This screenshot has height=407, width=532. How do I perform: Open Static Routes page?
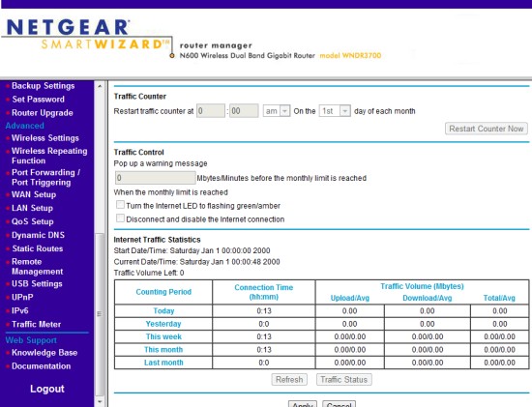[38, 248]
